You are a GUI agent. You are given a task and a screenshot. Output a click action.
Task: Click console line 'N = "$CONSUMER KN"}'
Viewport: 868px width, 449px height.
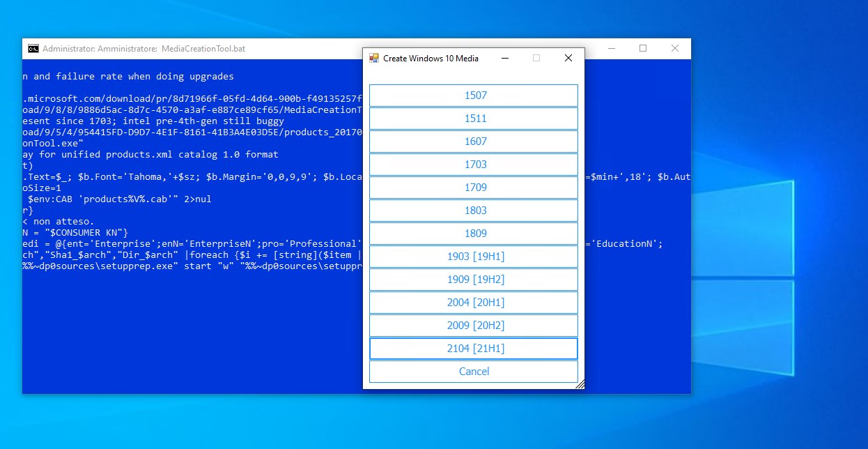click(75, 233)
